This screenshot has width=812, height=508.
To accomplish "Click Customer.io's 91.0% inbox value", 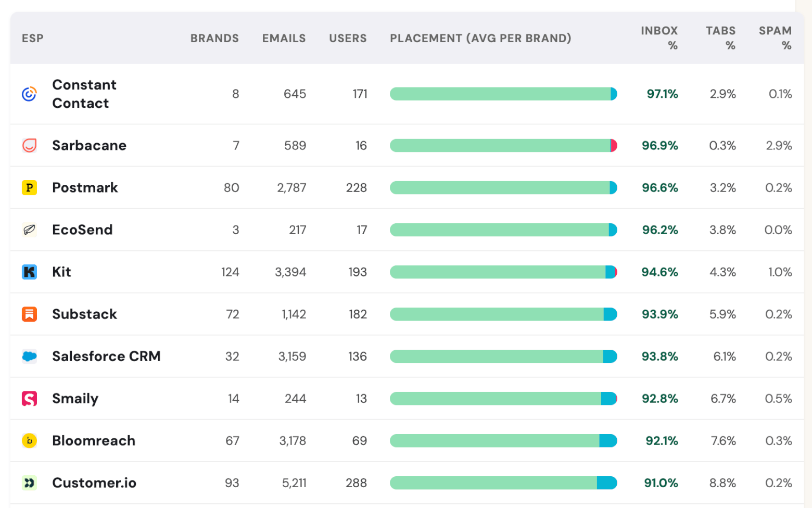I will (x=661, y=482).
